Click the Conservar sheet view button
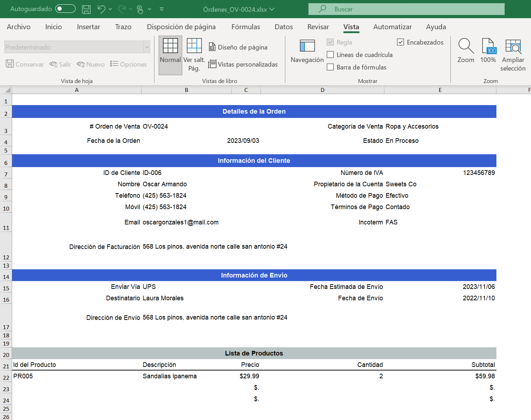Image resolution: width=531 pixels, height=420 pixels. pyautogui.click(x=25, y=64)
